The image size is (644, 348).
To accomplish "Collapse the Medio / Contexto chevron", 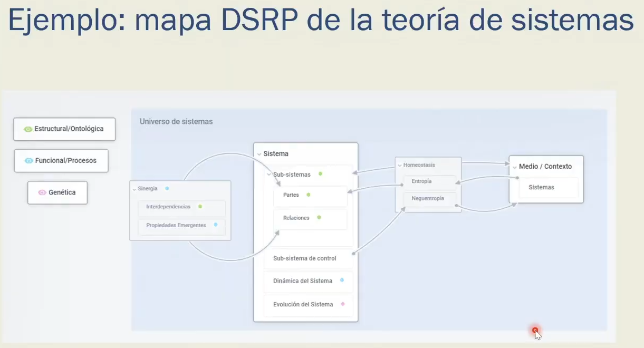I will tap(514, 167).
